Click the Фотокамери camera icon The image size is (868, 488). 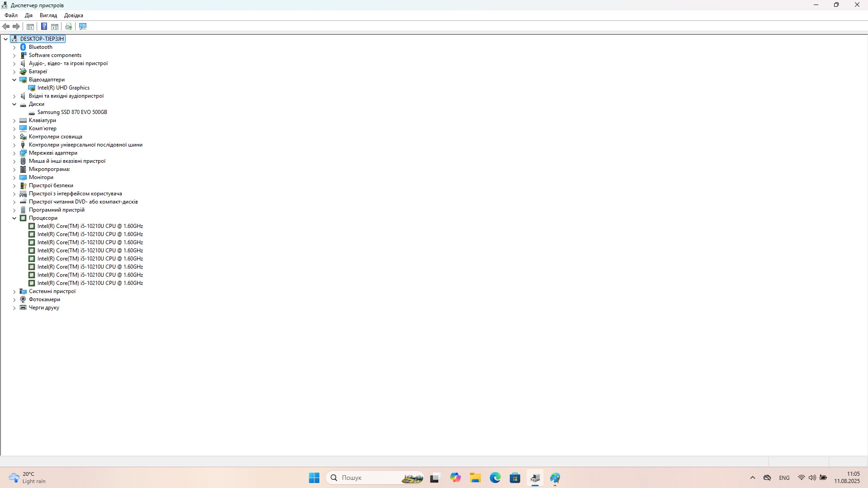[23, 299]
